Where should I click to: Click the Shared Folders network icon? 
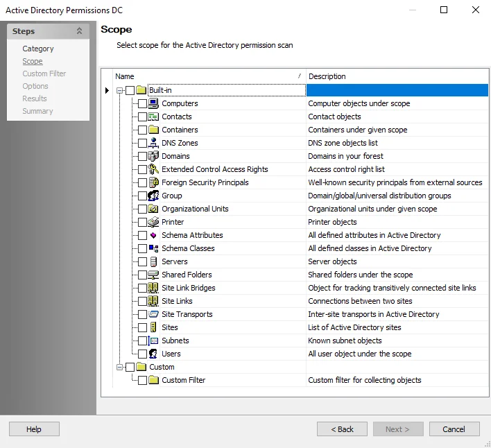pyautogui.click(x=153, y=275)
